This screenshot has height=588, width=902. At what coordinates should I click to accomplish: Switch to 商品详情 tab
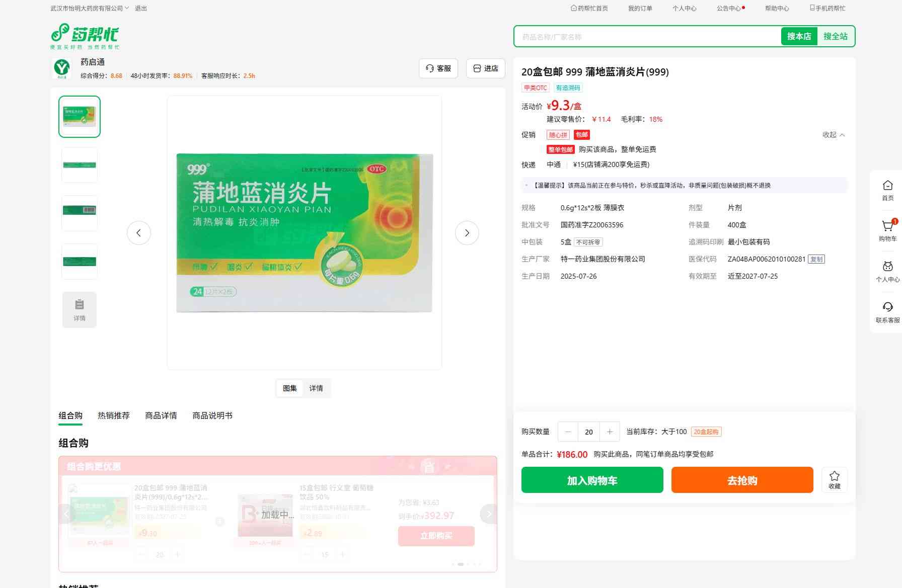(x=161, y=415)
